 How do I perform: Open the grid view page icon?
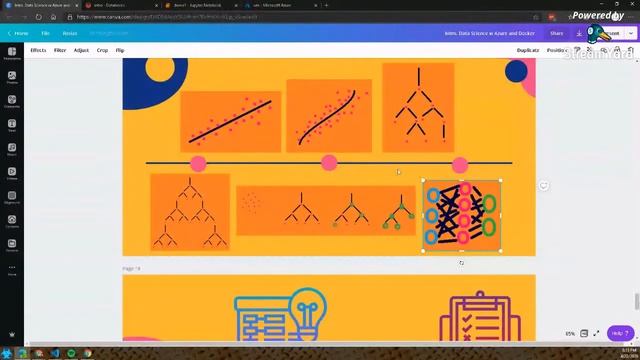point(584,333)
